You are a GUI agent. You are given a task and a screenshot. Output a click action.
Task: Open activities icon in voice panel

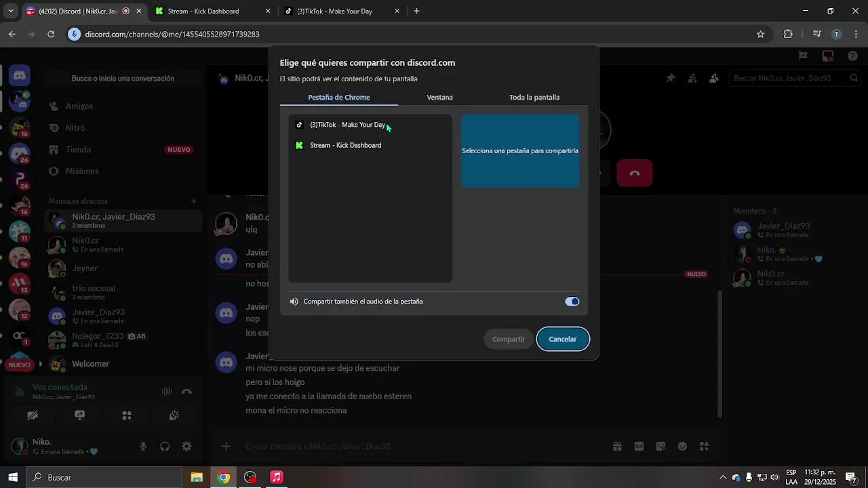[127, 415]
